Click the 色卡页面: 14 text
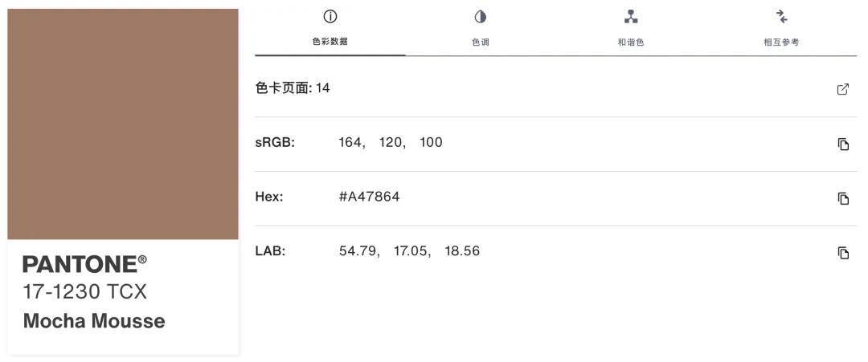The width and height of the screenshot is (868, 362). pos(293,87)
